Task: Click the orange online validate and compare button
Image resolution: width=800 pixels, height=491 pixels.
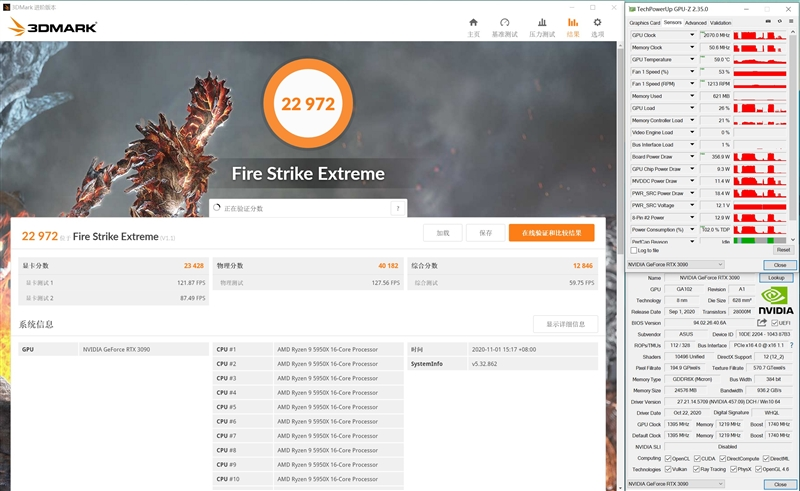Action: [x=552, y=233]
